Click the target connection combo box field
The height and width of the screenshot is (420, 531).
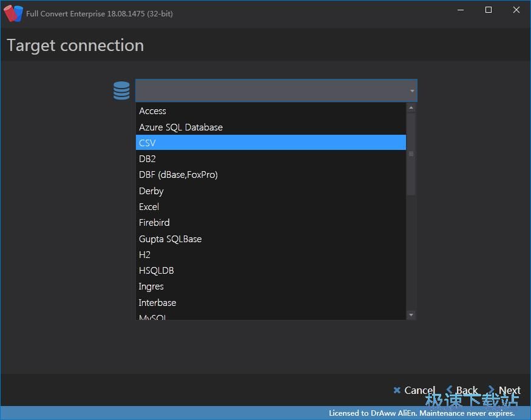pyautogui.click(x=276, y=90)
